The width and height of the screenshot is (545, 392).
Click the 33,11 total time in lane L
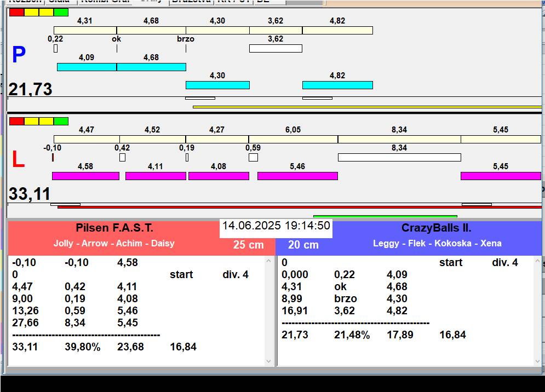(x=30, y=194)
